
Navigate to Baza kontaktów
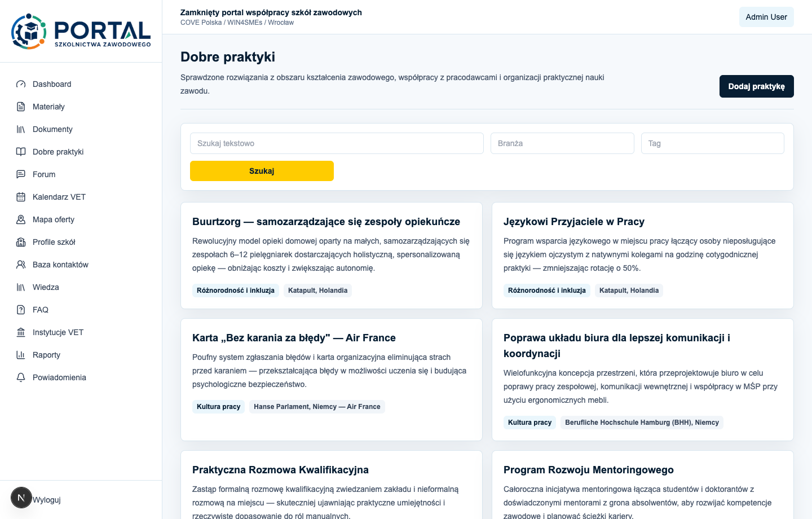click(x=81, y=265)
